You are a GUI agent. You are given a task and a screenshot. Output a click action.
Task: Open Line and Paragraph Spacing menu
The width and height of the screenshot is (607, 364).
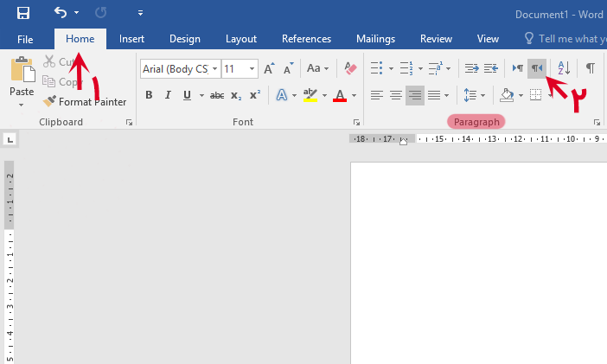474,95
